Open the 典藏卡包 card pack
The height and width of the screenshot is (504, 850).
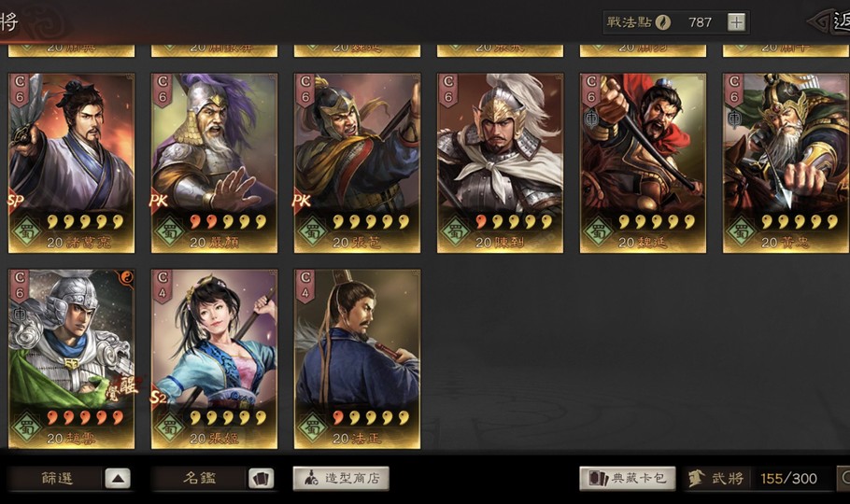[x=628, y=479]
